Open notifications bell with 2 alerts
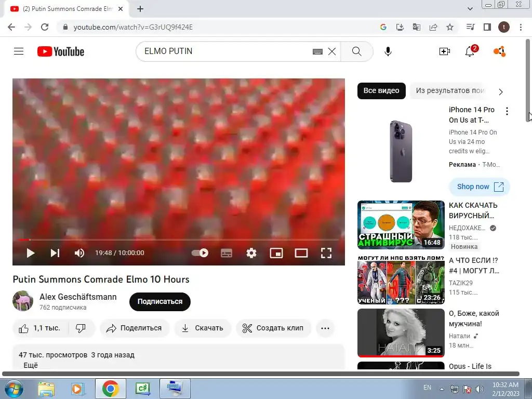Screen dimensions: 532x399 (x=470, y=51)
